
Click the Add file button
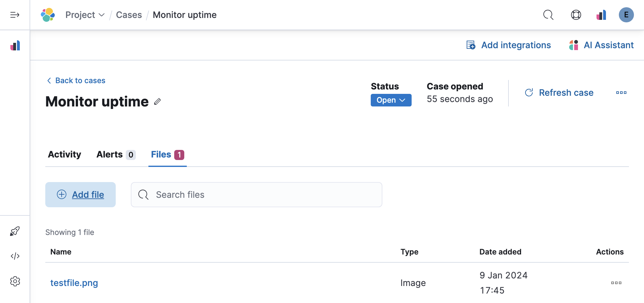coord(80,195)
